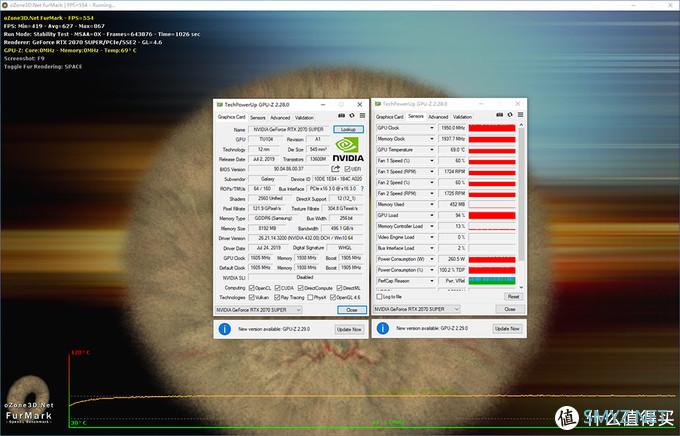
Task: Switch to Validation tab in left GPU-Z window
Action: [304, 118]
